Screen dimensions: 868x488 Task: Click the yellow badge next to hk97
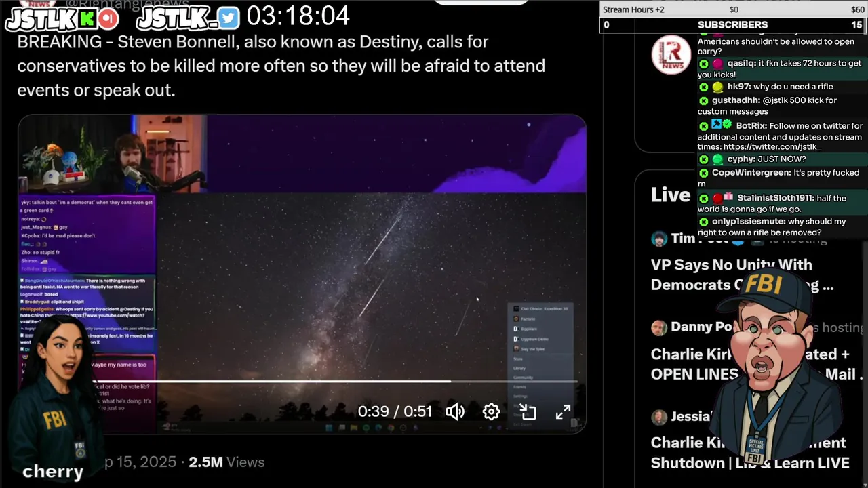click(717, 87)
